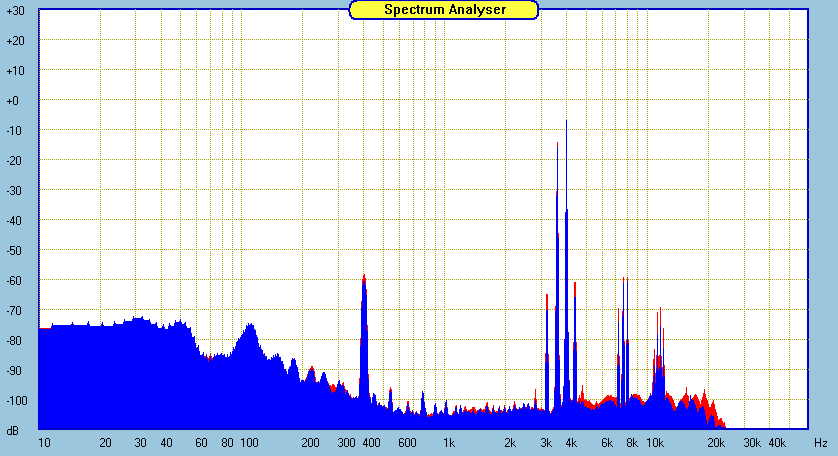Image resolution: width=838 pixels, height=456 pixels.
Task: Click the 1k frequency axis label
Action: [449, 442]
